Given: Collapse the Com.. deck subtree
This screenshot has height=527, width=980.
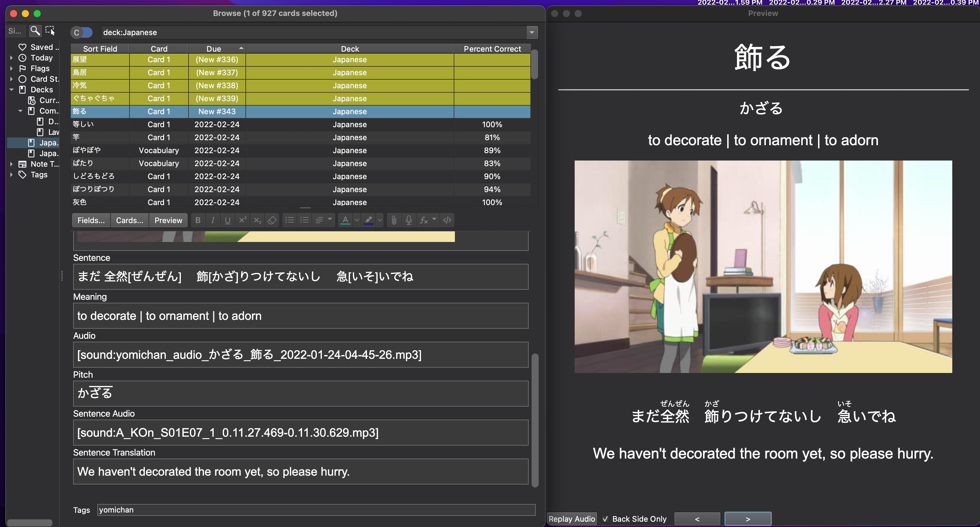Looking at the screenshot, I should click(x=20, y=111).
